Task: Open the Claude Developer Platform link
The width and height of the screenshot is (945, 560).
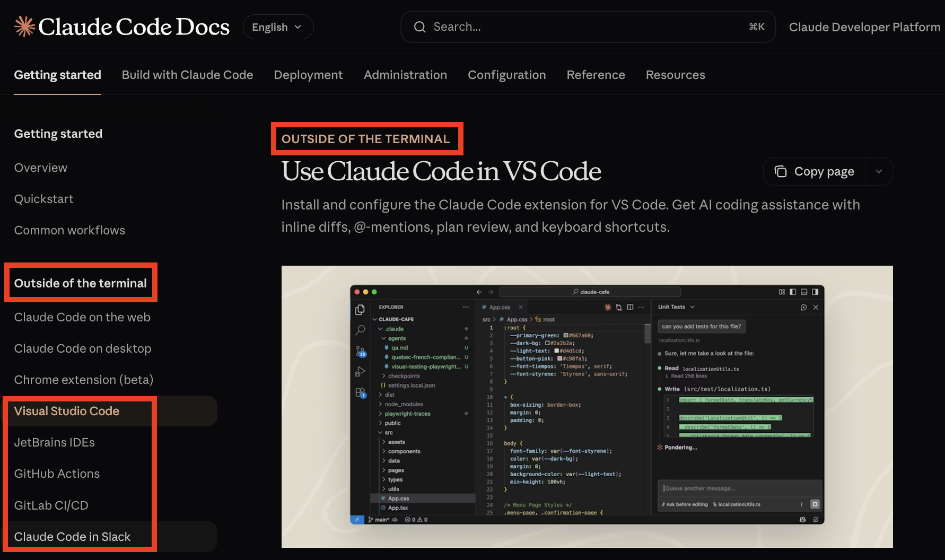Action: click(864, 27)
